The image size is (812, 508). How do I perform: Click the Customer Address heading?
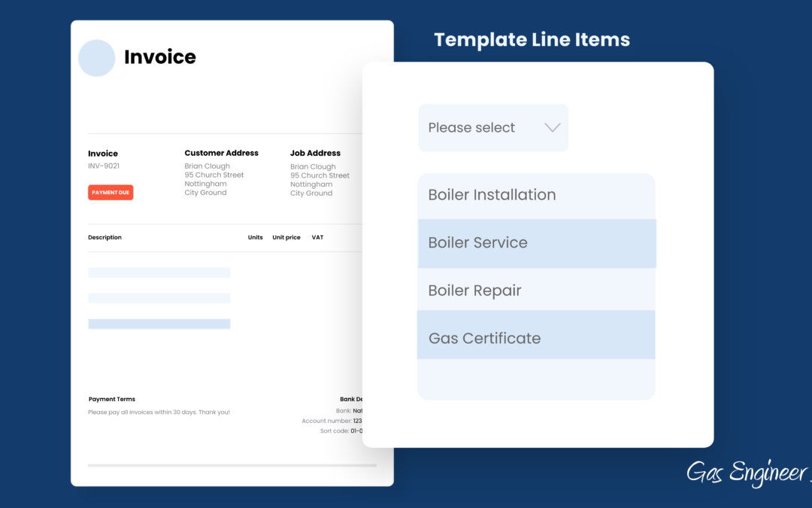pos(221,153)
